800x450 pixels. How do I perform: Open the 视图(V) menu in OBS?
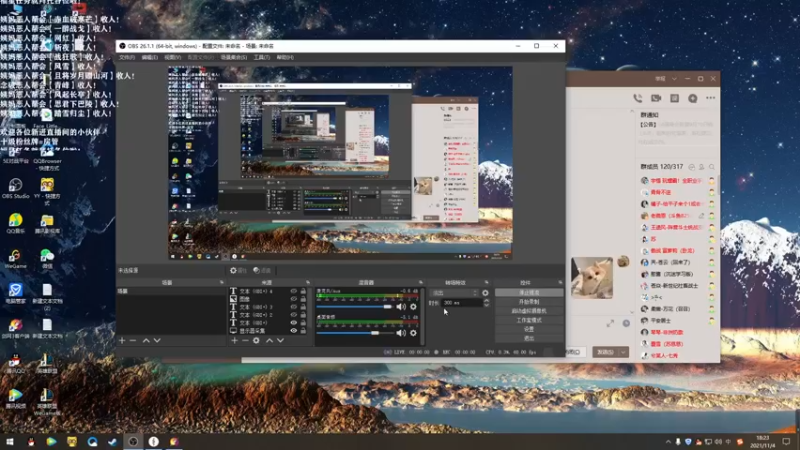click(x=172, y=57)
